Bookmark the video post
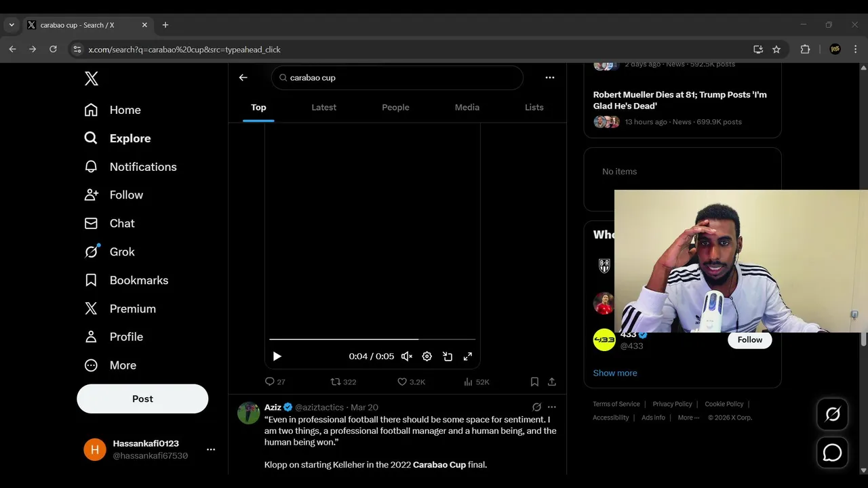868x488 pixels. point(534,382)
